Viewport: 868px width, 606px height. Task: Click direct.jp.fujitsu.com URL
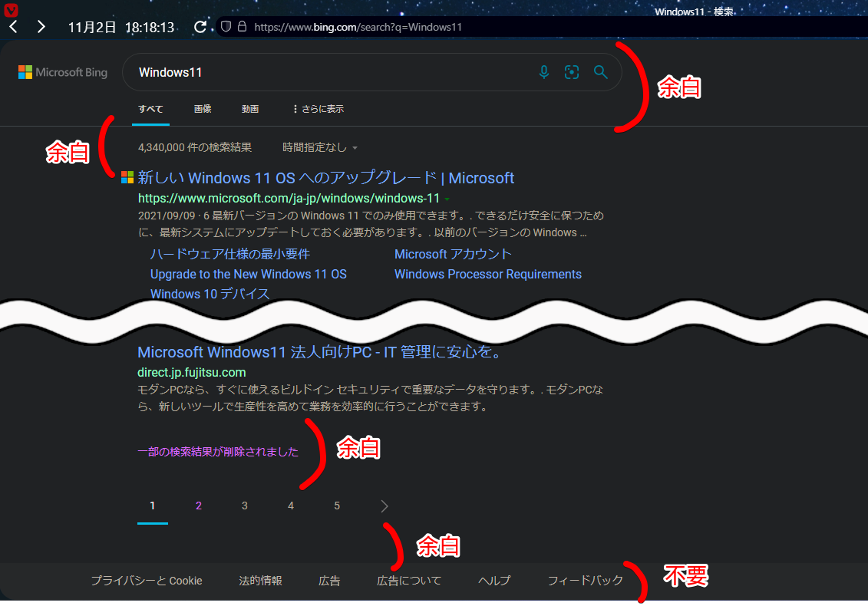[192, 373]
